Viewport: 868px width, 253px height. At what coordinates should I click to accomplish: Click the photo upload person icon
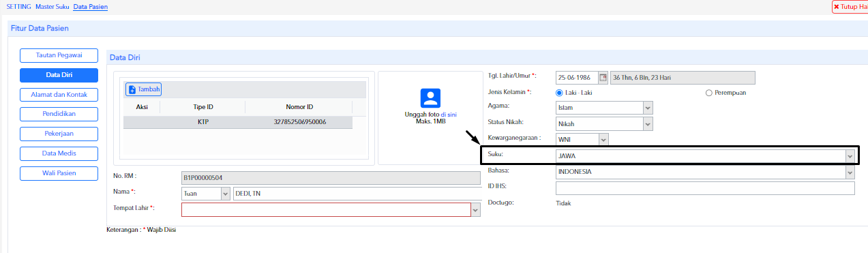pyautogui.click(x=430, y=98)
